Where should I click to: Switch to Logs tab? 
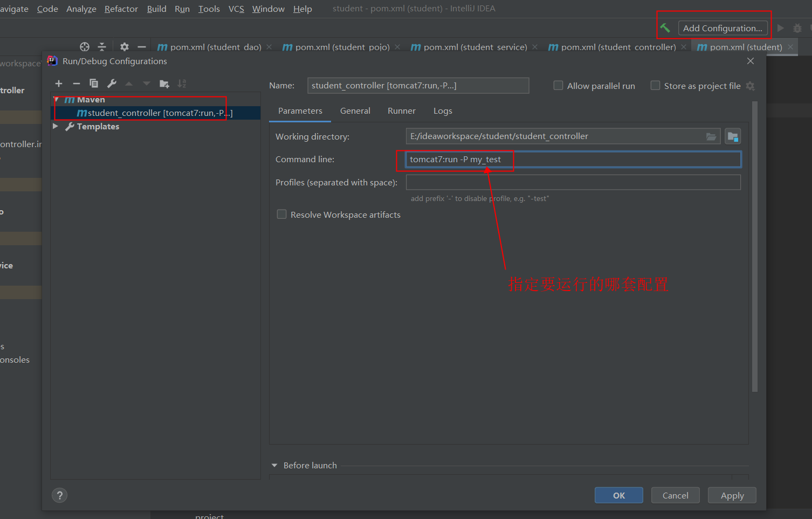(443, 111)
